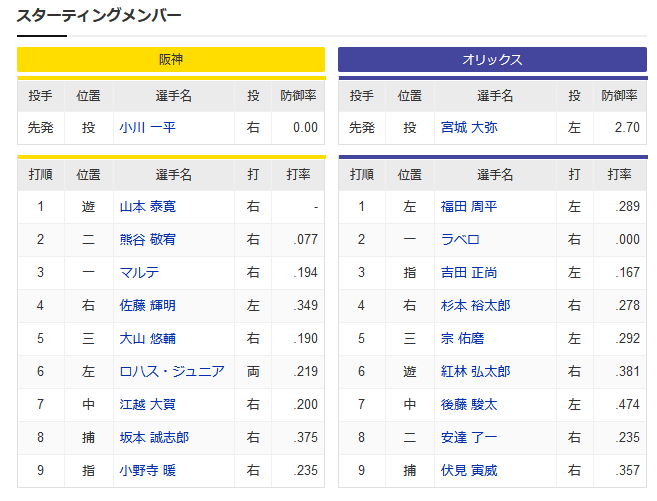The image size is (657, 501).
Task: Click batting average .289
Action: (x=628, y=207)
